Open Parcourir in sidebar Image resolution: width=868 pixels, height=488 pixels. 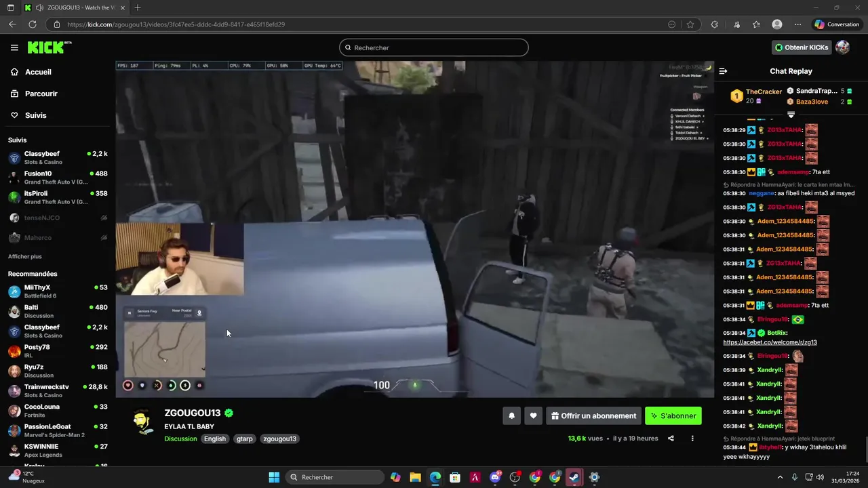[x=41, y=94]
